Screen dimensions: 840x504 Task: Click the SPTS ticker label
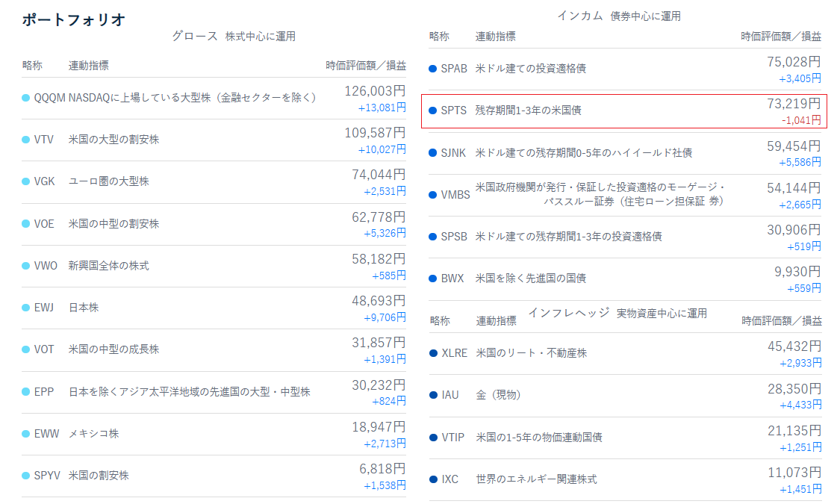coord(454,111)
